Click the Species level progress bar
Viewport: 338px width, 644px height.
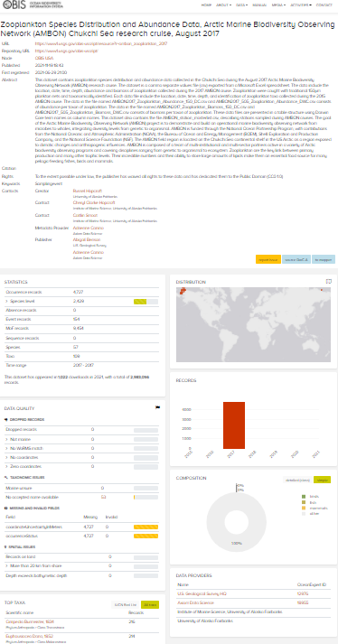click(146, 302)
